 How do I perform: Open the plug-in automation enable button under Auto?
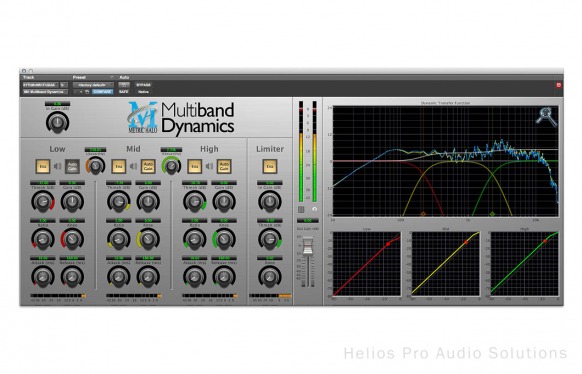click(124, 85)
